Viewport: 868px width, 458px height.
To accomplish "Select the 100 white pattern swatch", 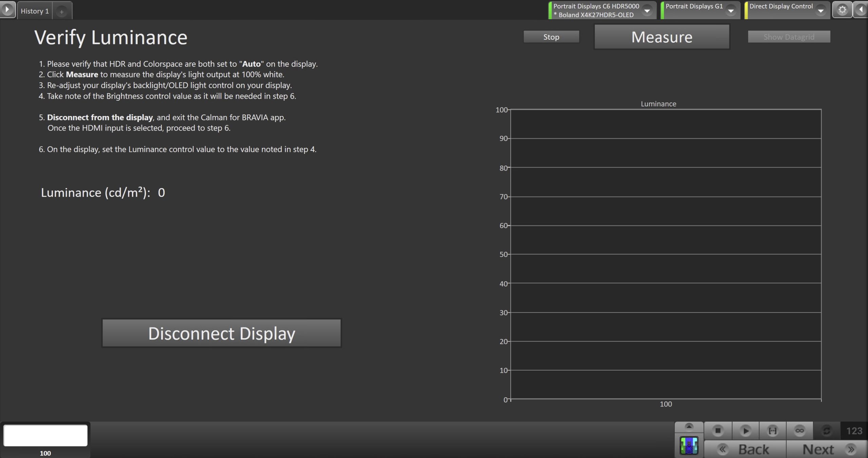I will (45, 435).
